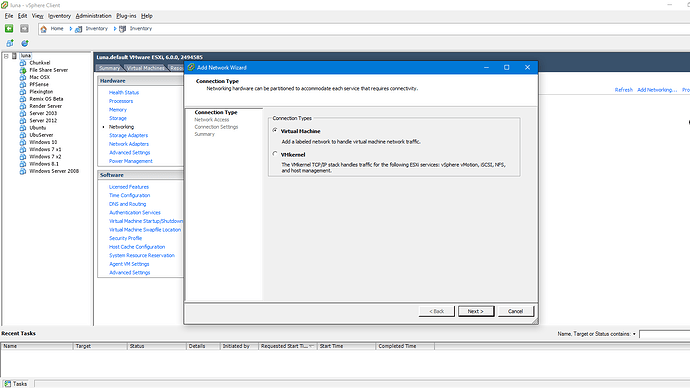Click the Home icon in breadcrumb bar
690x388 pixels.
(44, 29)
